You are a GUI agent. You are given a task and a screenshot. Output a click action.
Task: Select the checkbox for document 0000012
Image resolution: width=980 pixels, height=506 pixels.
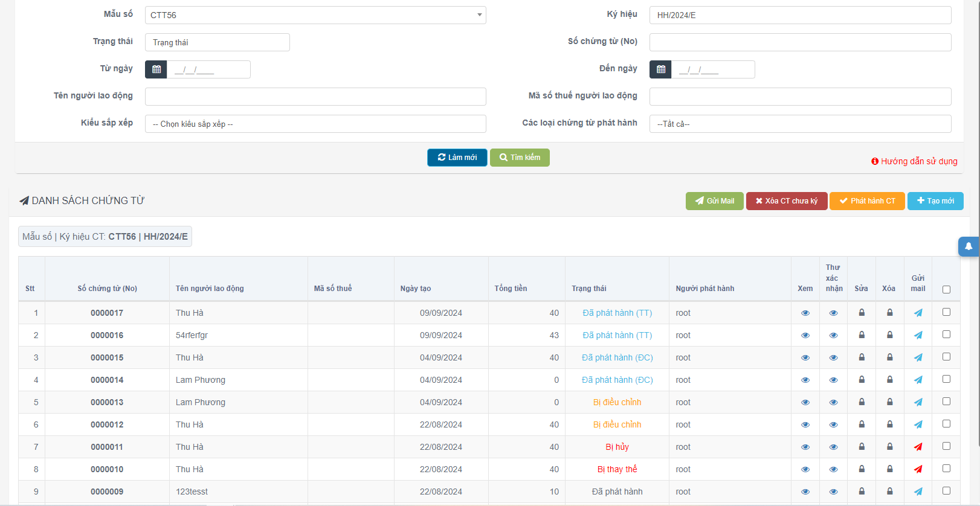coord(946,424)
